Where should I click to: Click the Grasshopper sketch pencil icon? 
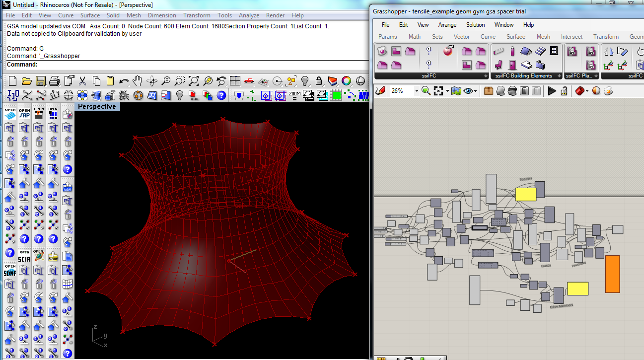pos(380,91)
